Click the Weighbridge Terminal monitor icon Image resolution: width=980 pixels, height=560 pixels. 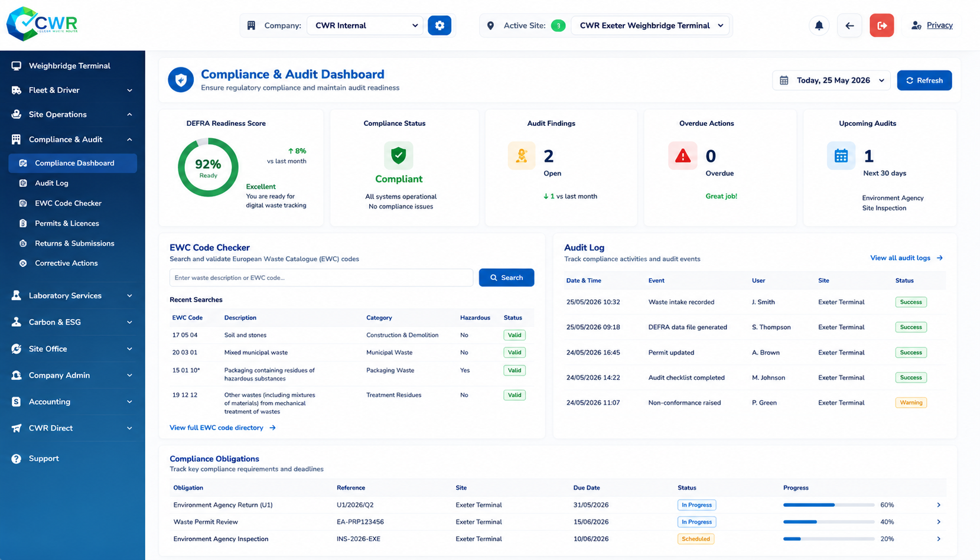[16, 66]
